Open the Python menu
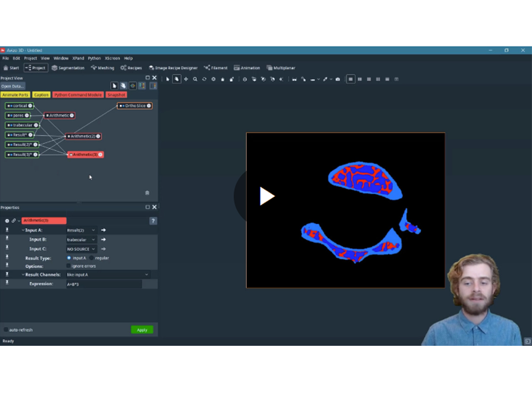 [x=94, y=59]
